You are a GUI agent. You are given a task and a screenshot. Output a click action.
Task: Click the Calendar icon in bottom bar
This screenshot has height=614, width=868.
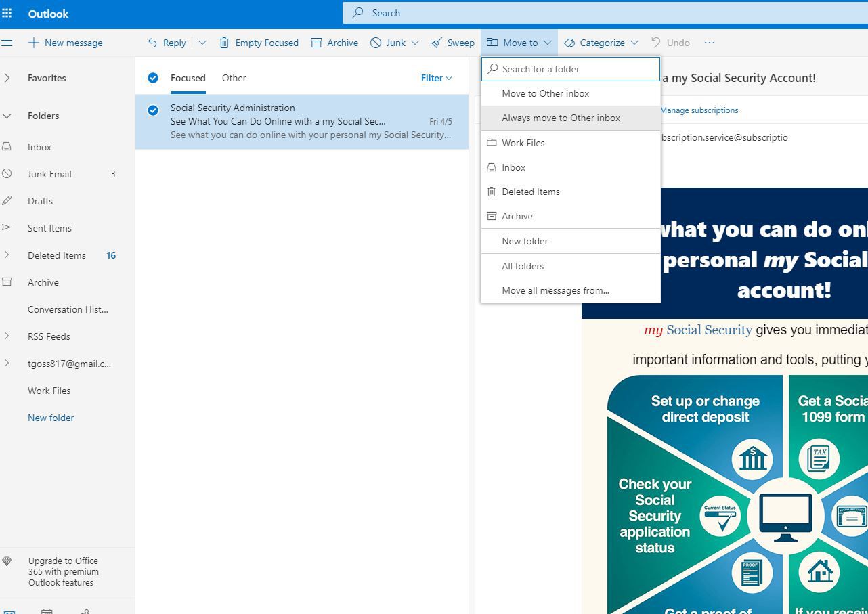pyautogui.click(x=47, y=611)
